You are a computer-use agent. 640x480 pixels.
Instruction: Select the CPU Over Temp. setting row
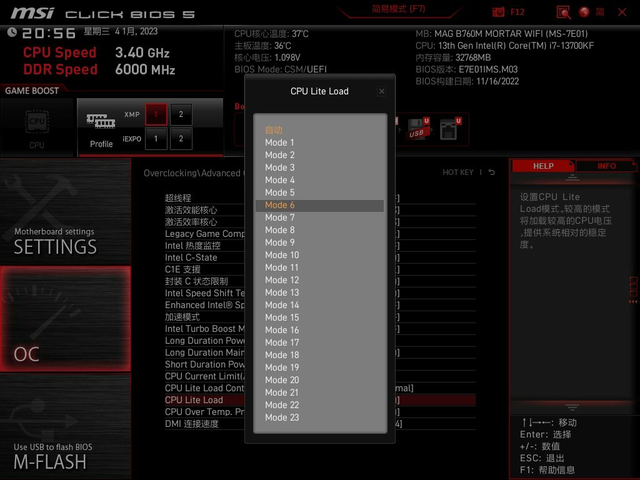320,412
